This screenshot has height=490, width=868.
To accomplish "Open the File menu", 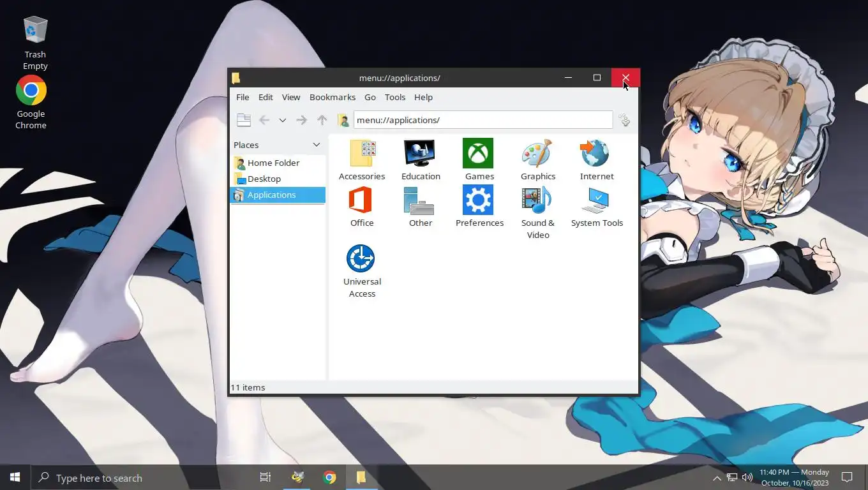I will pos(243,97).
